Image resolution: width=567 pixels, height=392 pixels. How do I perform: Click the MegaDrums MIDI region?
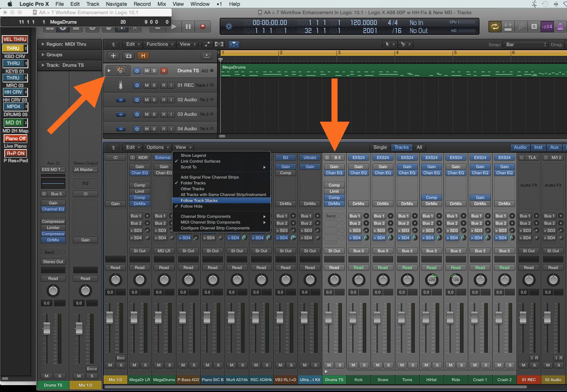click(393, 71)
